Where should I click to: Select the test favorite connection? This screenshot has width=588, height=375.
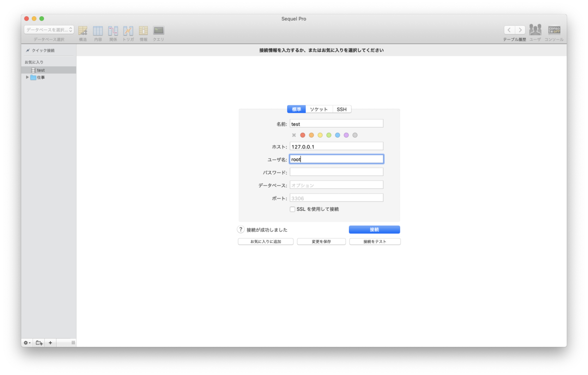pos(49,70)
